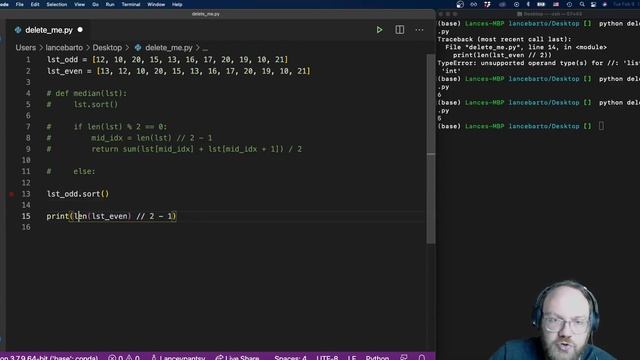
Task: Click the lst_odd list definition on line 1
Action: click(x=167, y=60)
